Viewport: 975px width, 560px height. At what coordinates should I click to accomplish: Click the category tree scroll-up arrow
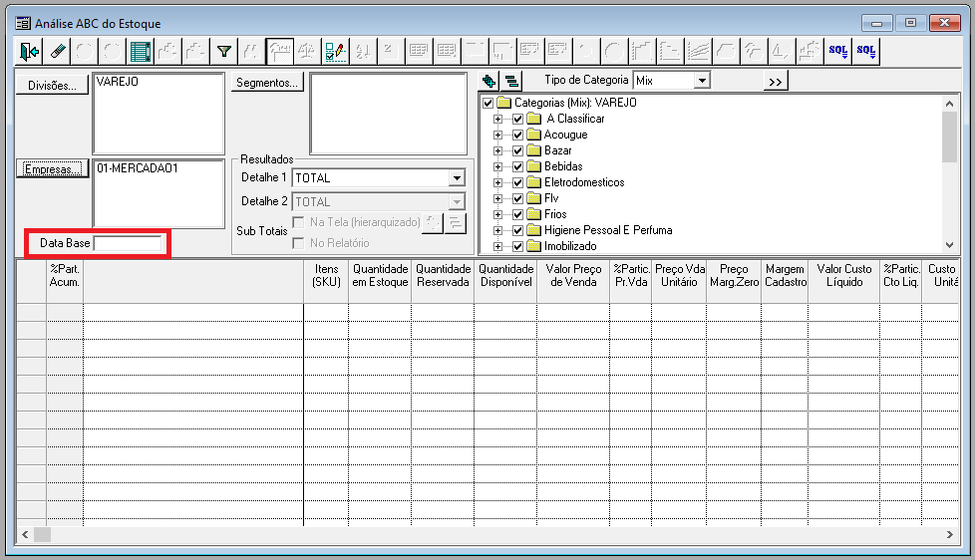pos(949,104)
